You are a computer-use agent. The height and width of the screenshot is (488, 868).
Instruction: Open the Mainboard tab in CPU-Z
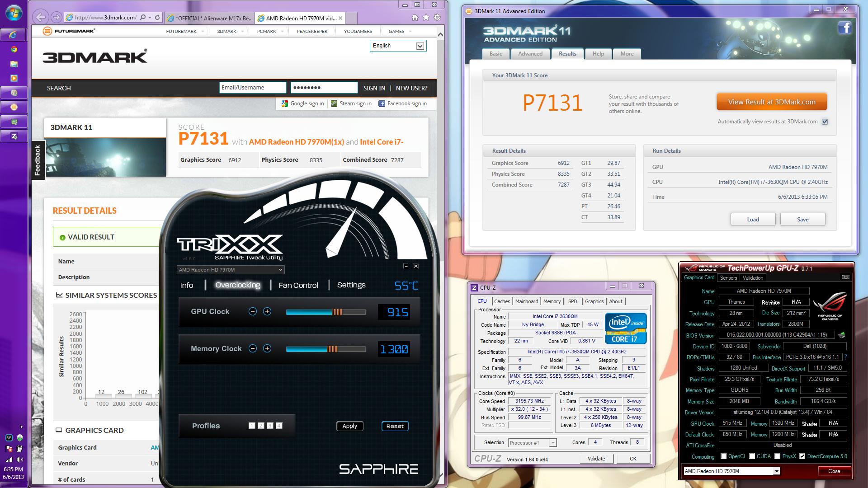coord(527,301)
